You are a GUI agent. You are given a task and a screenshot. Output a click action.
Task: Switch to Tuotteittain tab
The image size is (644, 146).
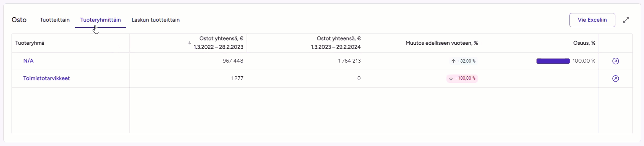click(55, 20)
